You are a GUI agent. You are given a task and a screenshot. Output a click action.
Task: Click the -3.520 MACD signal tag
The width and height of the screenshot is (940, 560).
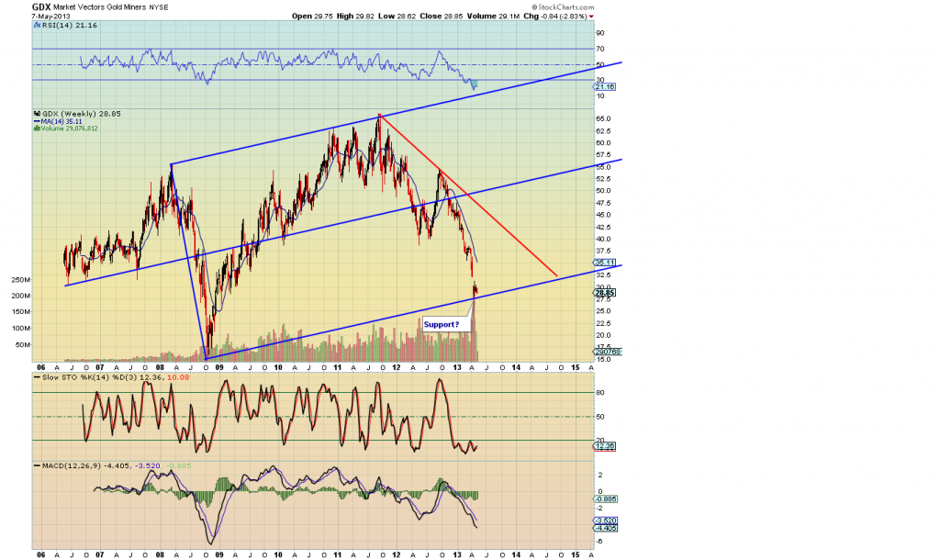(606, 521)
